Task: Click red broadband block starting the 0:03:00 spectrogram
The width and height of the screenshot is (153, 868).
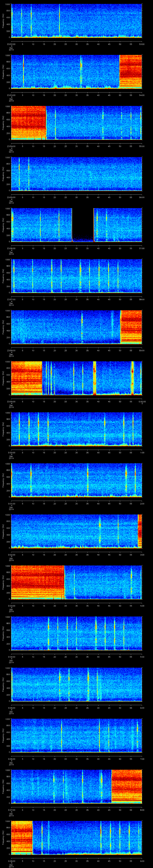Action: [x=37, y=581]
